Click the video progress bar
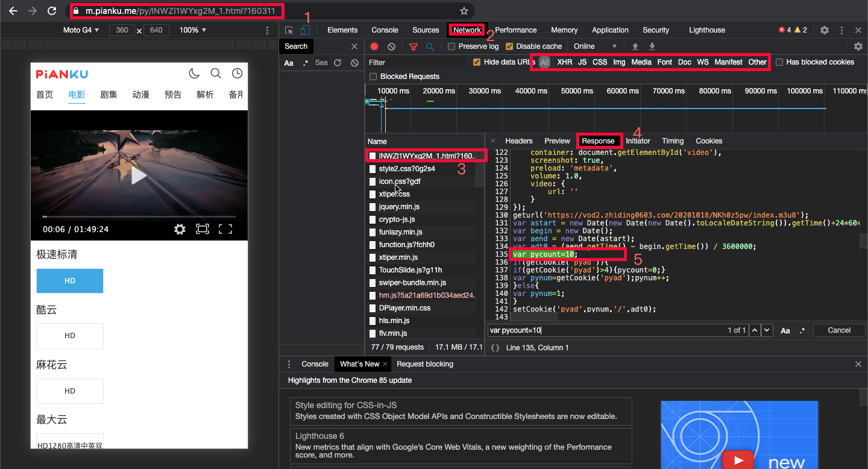 [x=139, y=216]
